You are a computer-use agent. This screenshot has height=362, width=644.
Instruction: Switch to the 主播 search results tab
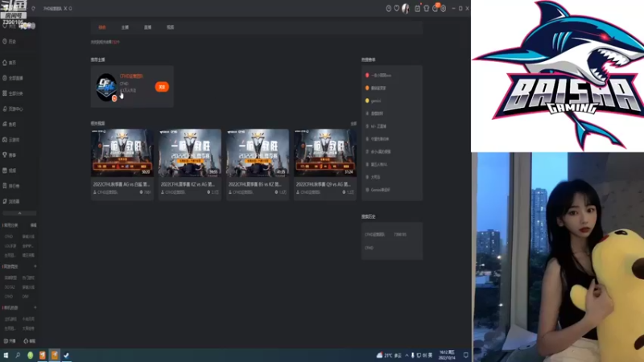pos(125,27)
